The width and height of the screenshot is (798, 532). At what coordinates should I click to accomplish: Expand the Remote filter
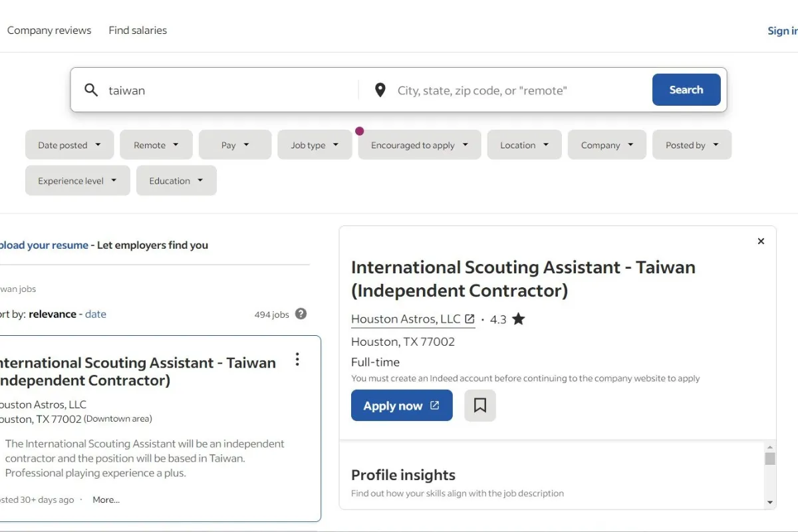(x=156, y=145)
